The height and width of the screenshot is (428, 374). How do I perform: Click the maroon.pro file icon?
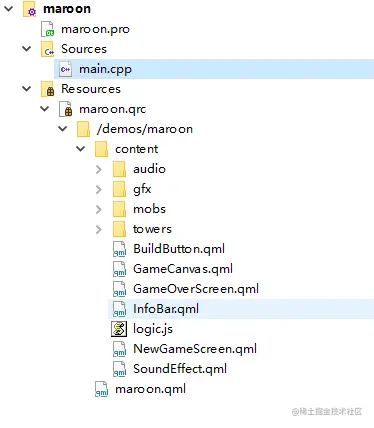point(47,29)
